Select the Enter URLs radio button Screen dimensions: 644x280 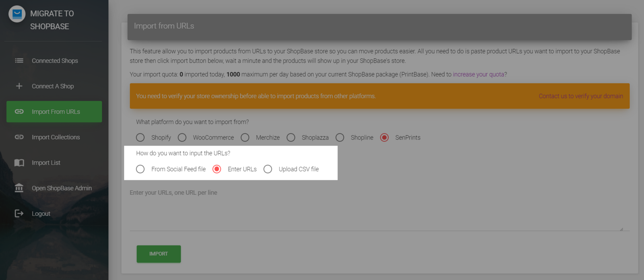pos(217,169)
